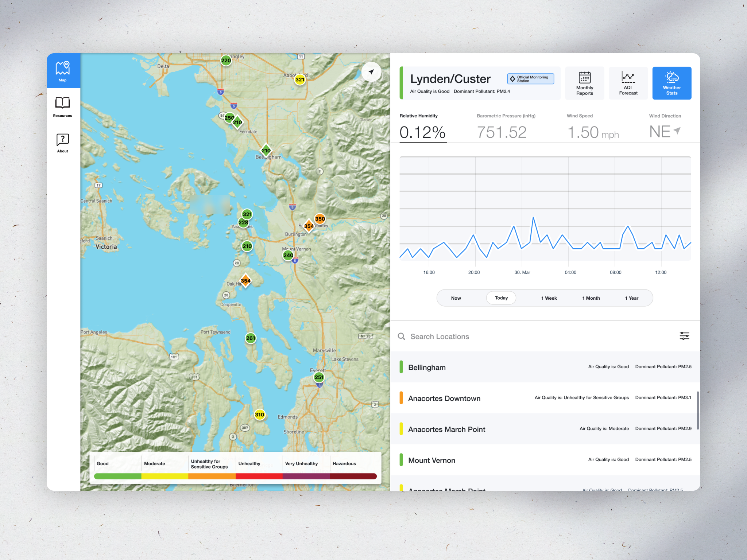Open Bellingham in location list
The image size is (747, 560).
point(545,367)
